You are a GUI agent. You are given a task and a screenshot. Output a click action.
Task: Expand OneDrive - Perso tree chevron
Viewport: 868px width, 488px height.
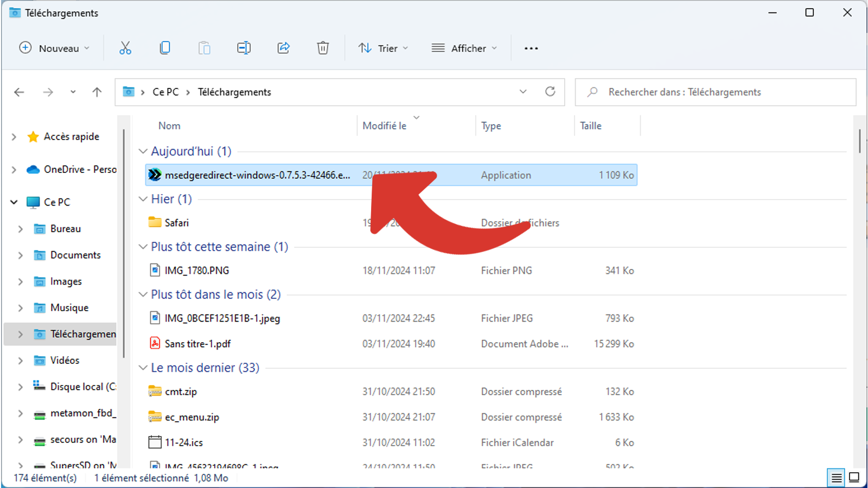pyautogui.click(x=14, y=169)
